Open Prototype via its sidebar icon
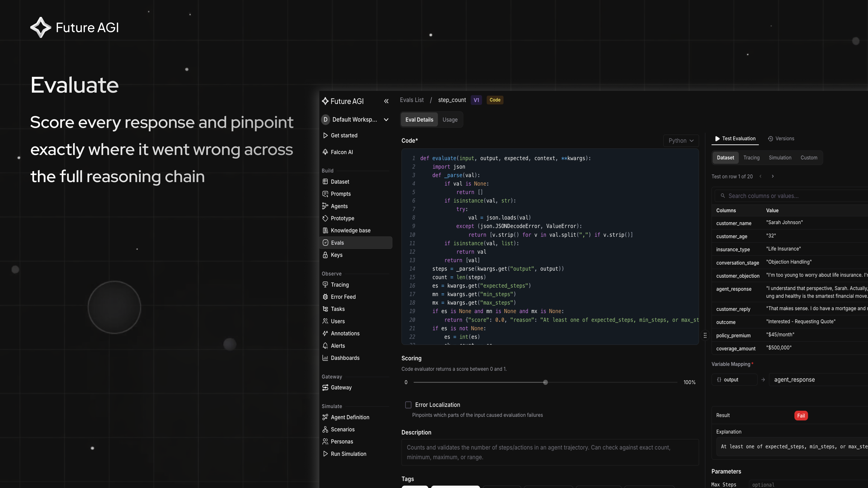Screen dimensions: 868x488 tap(325, 218)
